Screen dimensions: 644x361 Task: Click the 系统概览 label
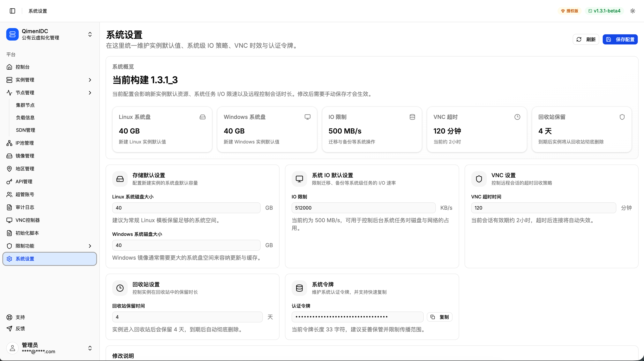click(x=123, y=66)
